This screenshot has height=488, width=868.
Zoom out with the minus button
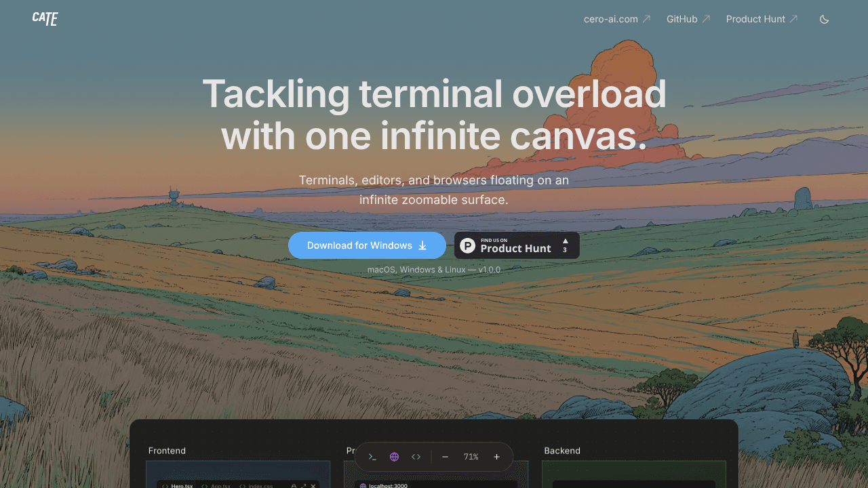pos(445,457)
